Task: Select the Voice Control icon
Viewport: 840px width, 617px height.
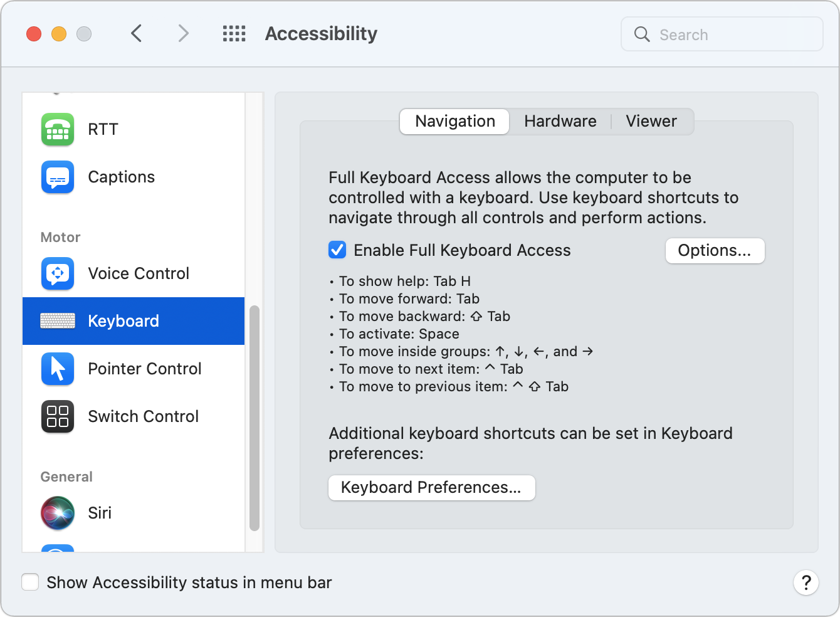Action: [x=57, y=273]
